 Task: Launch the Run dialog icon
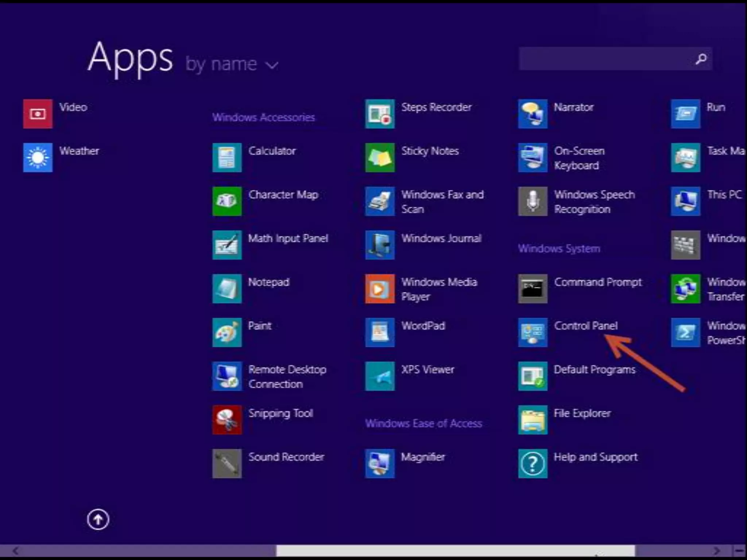(685, 114)
